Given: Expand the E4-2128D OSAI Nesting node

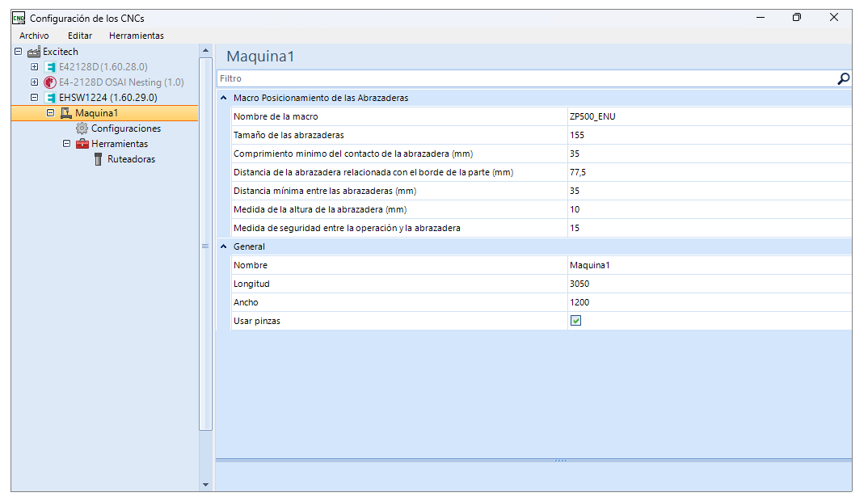Looking at the screenshot, I should (x=34, y=82).
